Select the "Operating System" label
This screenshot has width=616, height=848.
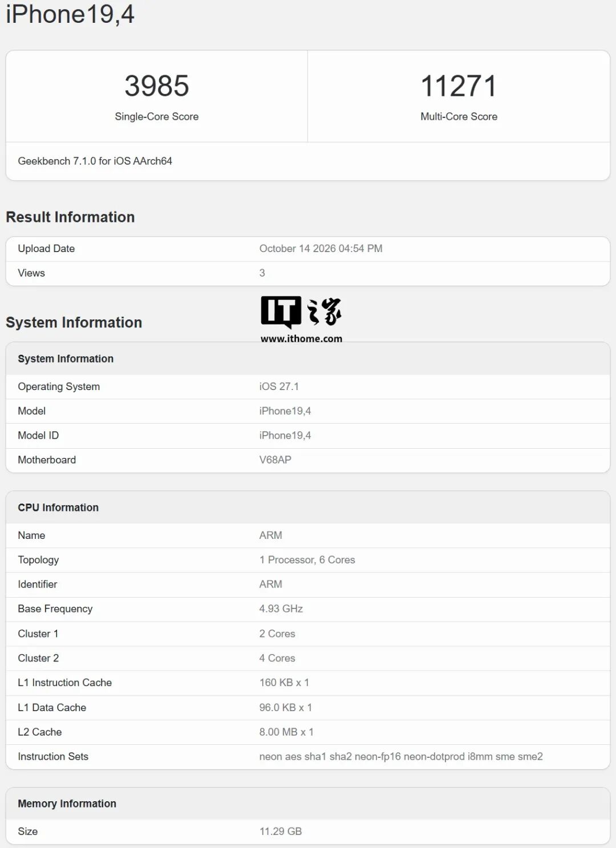[59, 387]
